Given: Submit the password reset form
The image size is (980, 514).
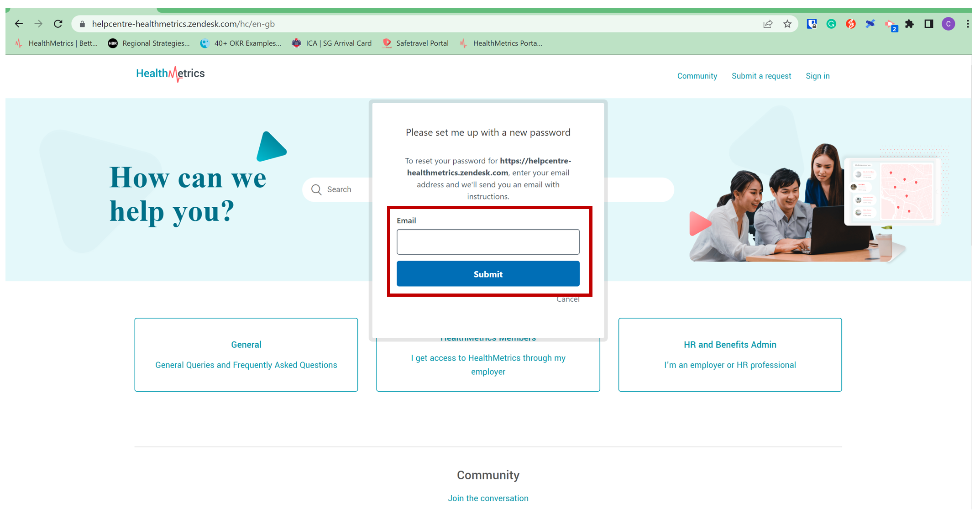Looking at the screenshot, I should [488, 274].
